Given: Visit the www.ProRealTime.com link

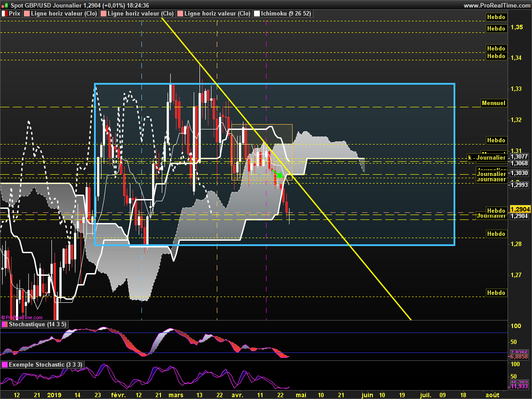Looking at the screenshot, I should pyautogui.click(x=497, y=5).
